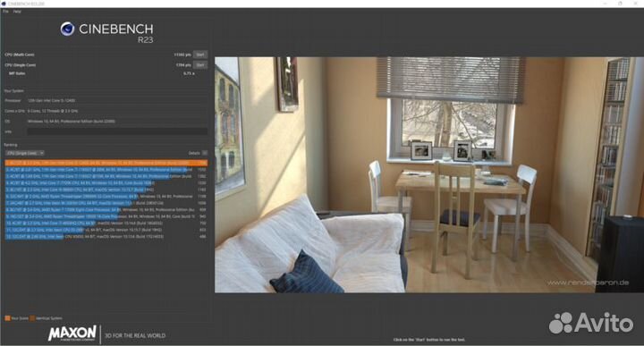Open the CPU (Single Core) ranking dropdown

pos(25,153)
